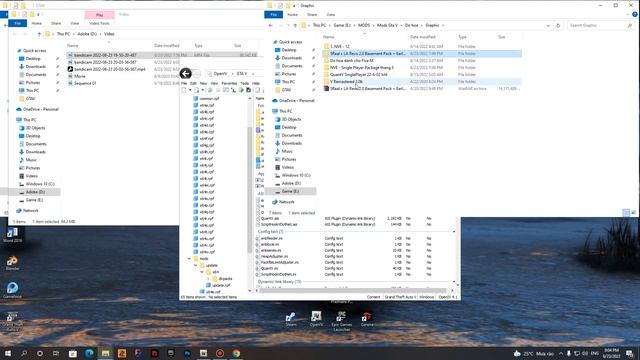
Task: Open the Word 2016 desktop shortcut
Action: tap(12, 235)
